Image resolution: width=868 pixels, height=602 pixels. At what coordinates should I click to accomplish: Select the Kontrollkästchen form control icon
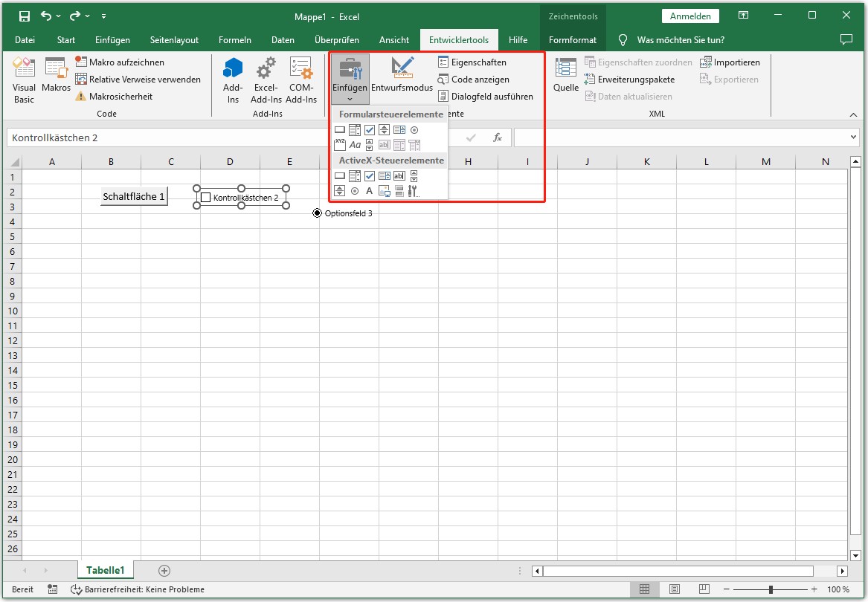pos(370,129)
